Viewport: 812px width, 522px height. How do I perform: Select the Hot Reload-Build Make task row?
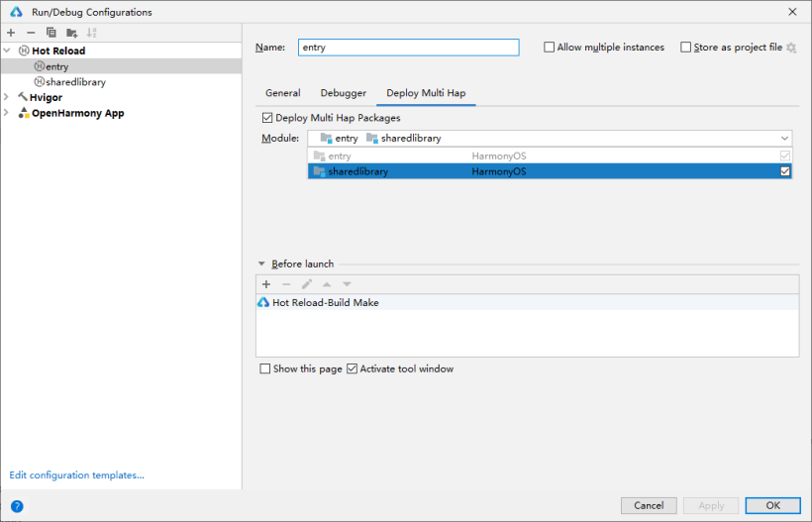coord(527,302)
